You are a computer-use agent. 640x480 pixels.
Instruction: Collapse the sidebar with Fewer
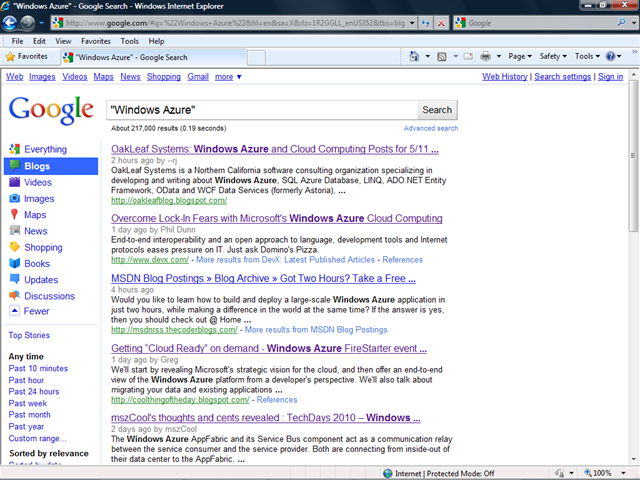click(36, 311)
